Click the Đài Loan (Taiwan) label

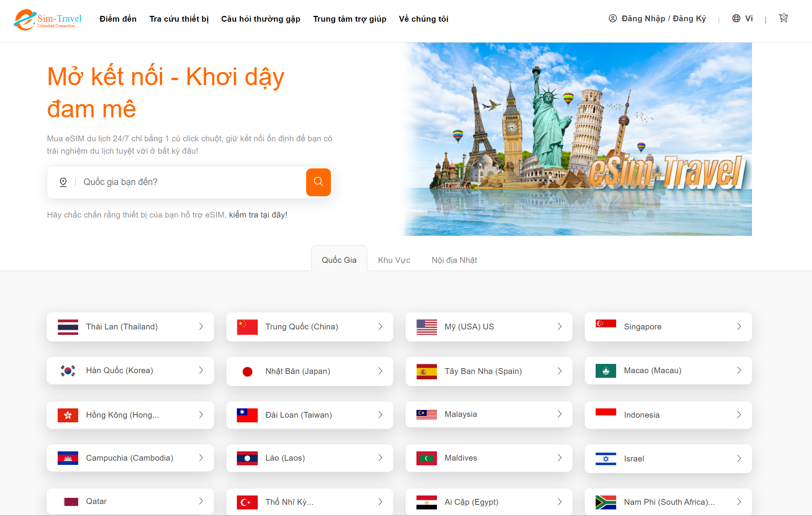pyautogui.click(x=299, y=415)
